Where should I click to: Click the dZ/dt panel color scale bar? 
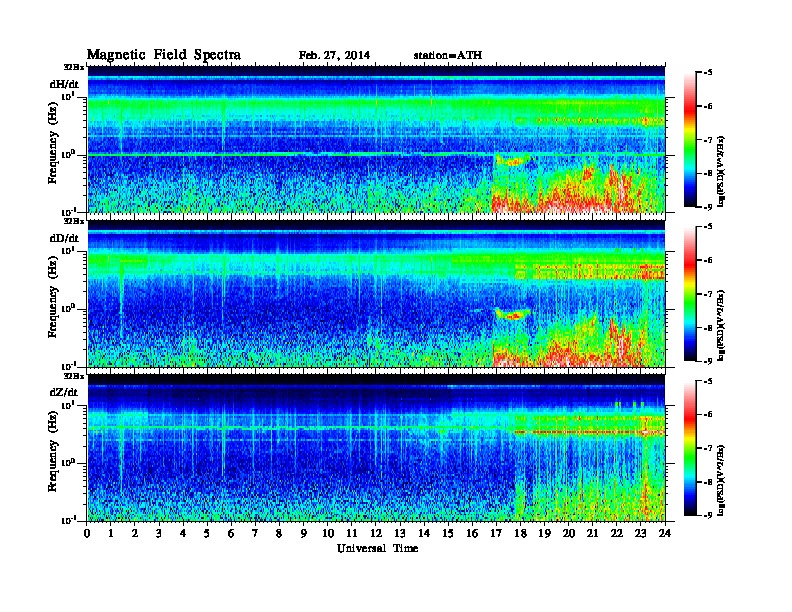pyautogui.click(x=690, y=447)
